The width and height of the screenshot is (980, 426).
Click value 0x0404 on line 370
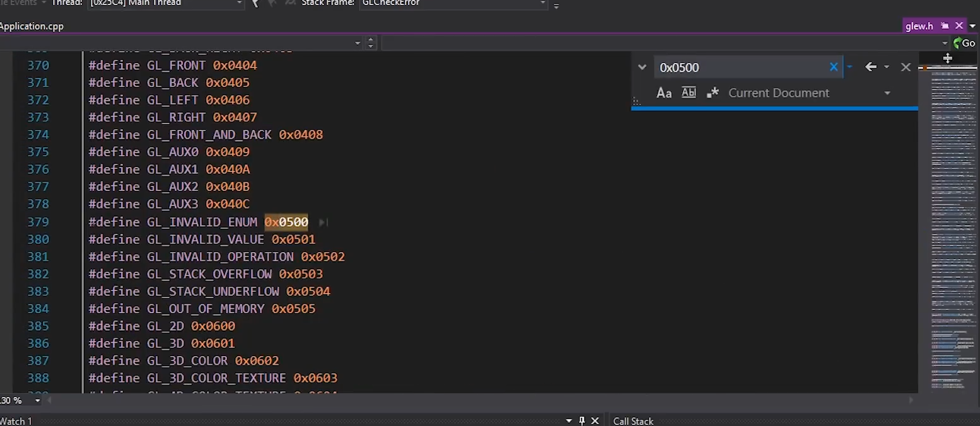(x=235, y=66)
